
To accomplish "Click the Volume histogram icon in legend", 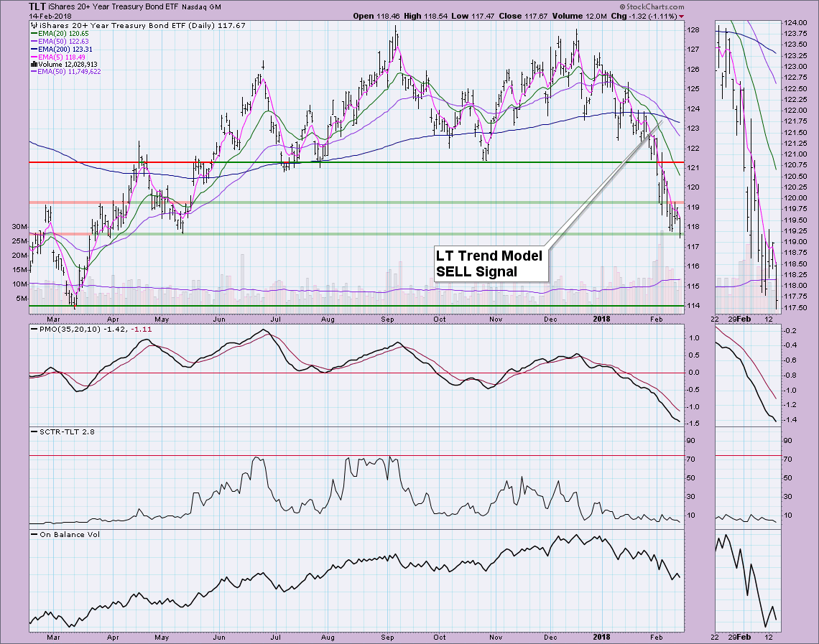I will 33,64.
